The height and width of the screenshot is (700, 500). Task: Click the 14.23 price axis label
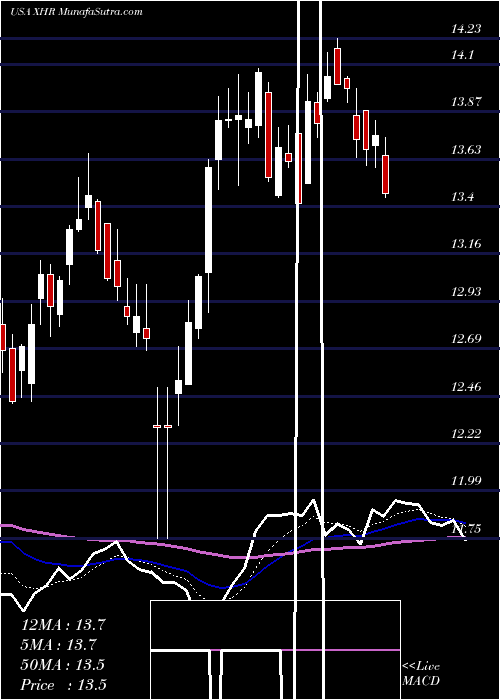click(x=467, y=29)
